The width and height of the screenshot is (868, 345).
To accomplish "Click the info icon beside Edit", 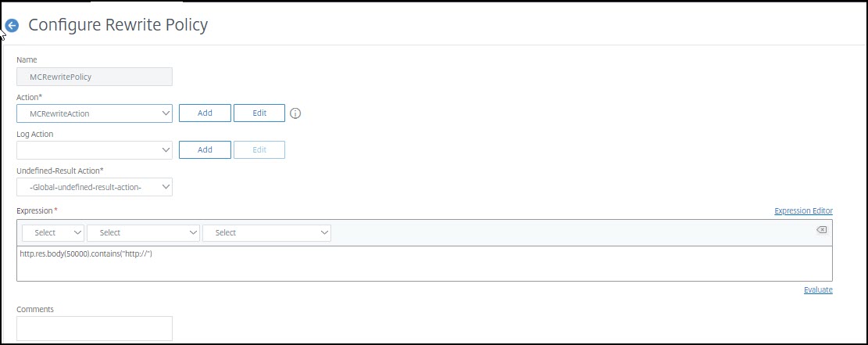I will click(x=295, y=113).
